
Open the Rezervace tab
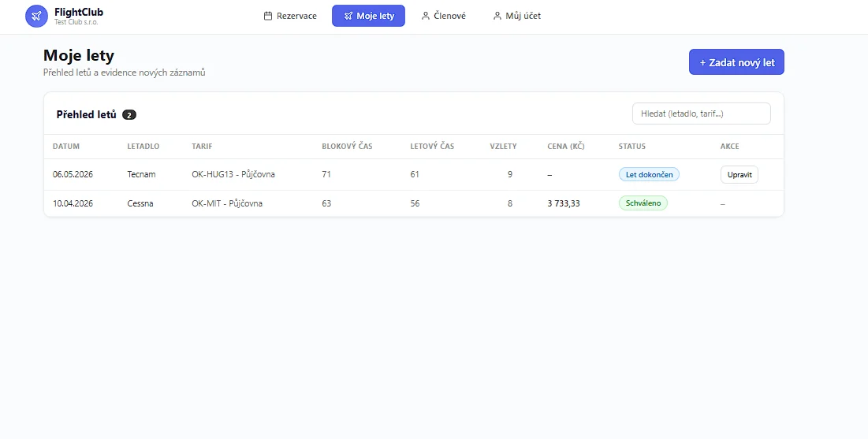coord(290,16)
